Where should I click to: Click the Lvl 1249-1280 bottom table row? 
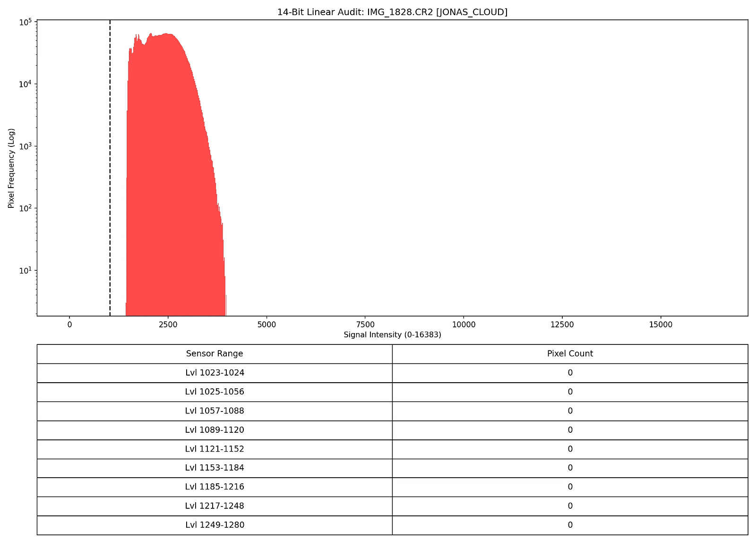(x=215, y=525)
